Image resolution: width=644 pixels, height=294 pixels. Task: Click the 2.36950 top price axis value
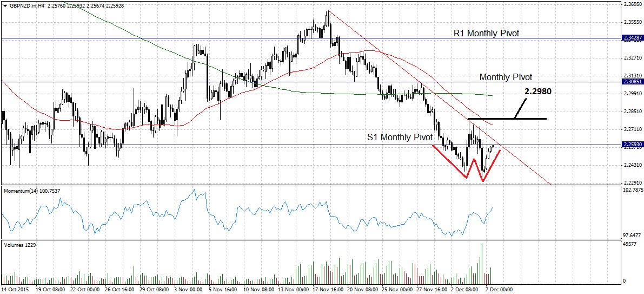pyautogui.click(x=632, y=4)
